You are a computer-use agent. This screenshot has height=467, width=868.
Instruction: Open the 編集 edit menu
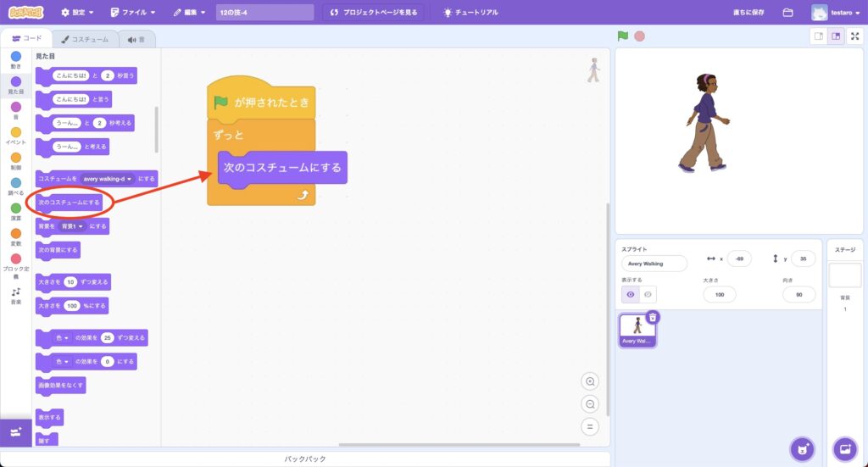pos(189,12)
